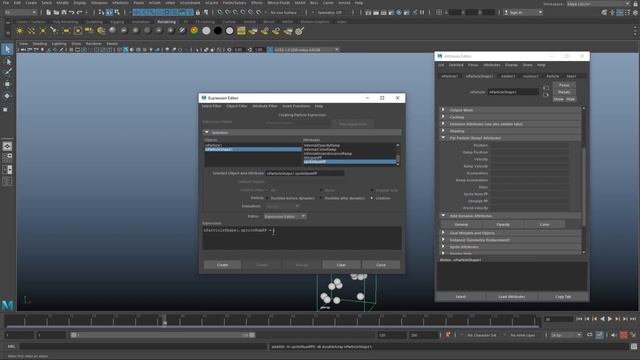Click the black sphere material shelf icon
This screenshot has width=640, height=360.
pos(218,31)
